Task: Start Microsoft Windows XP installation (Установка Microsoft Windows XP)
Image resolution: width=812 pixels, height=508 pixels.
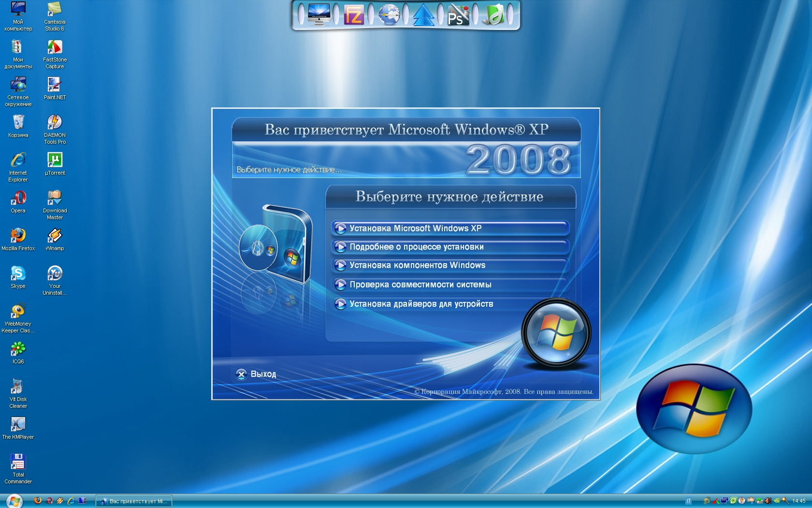Action: click(450, 228)
